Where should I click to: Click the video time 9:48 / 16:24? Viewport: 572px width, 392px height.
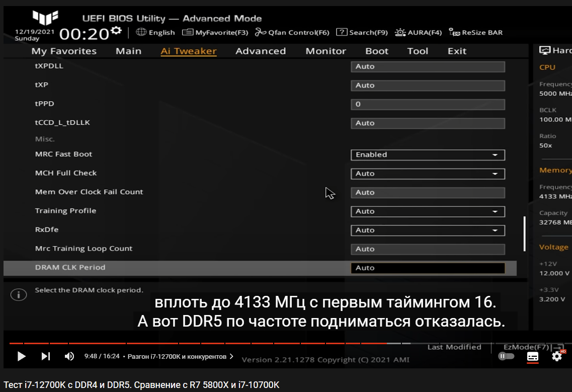point(102,356)
